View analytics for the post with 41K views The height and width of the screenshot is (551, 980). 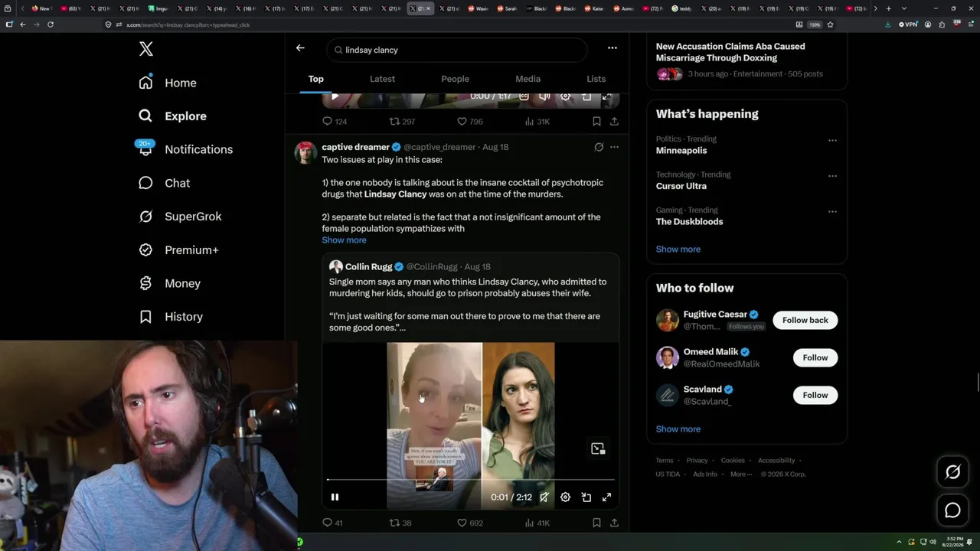(537, 523)
